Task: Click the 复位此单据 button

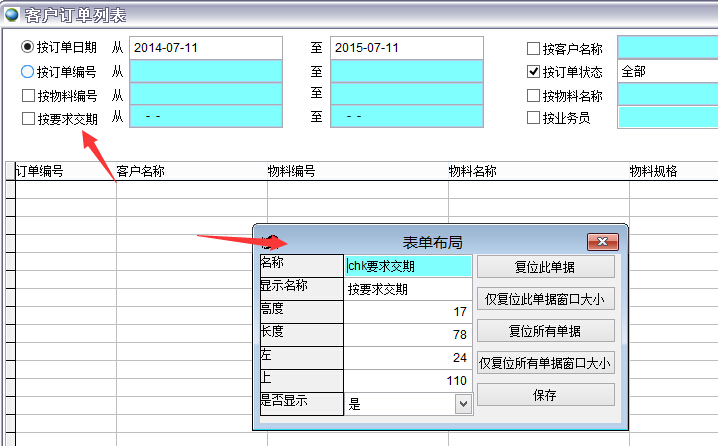Action: click(545, 267)
